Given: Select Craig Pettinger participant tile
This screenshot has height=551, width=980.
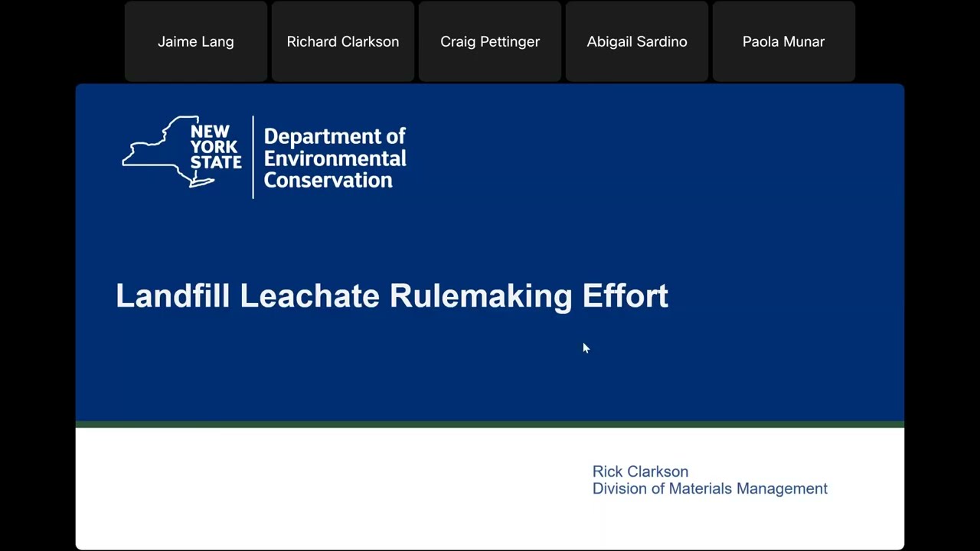Looking at the screenshot, I should click(x=490, y=41).
